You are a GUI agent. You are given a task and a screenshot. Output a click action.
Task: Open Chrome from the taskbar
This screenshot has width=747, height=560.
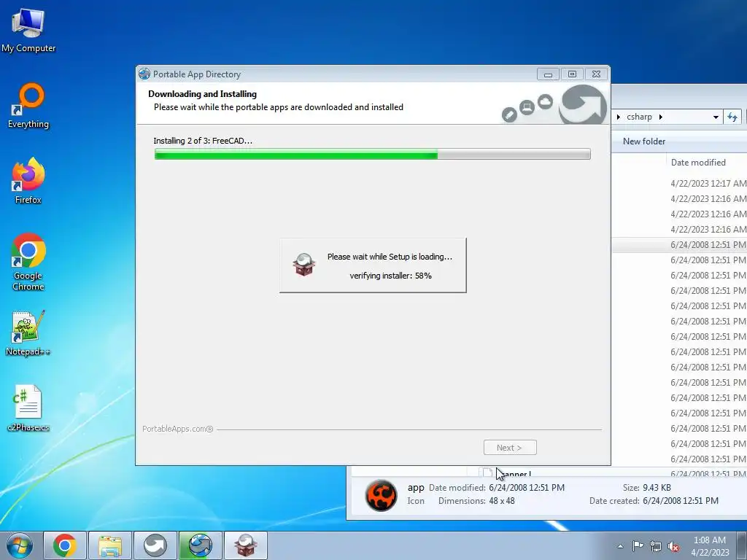coord(65,545)
